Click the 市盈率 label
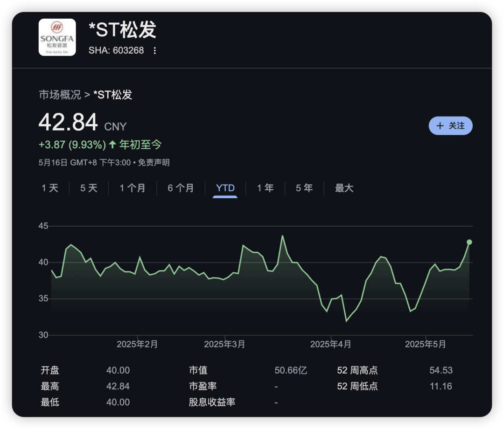The width and height of the screenshot is (504, 429). (203, 386)
